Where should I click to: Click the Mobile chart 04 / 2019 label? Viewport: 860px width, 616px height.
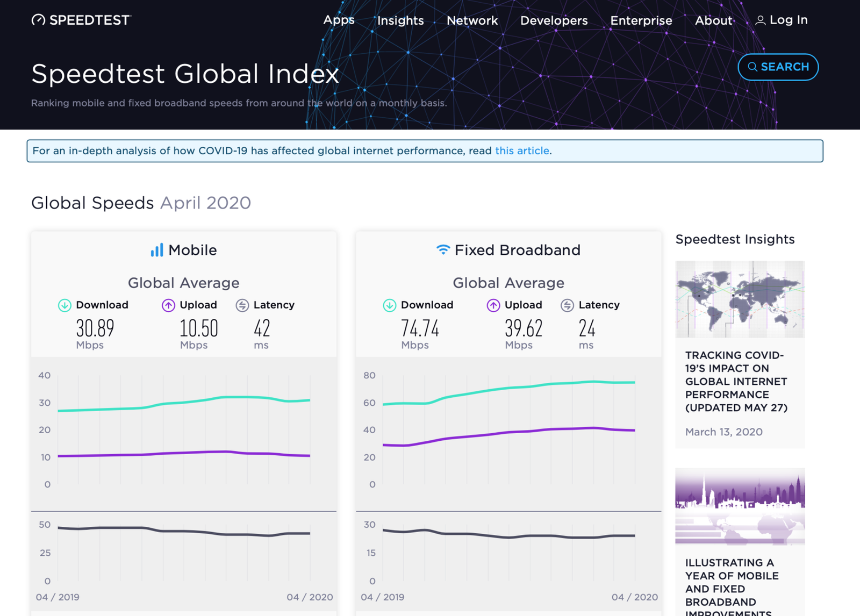[58, 597]
